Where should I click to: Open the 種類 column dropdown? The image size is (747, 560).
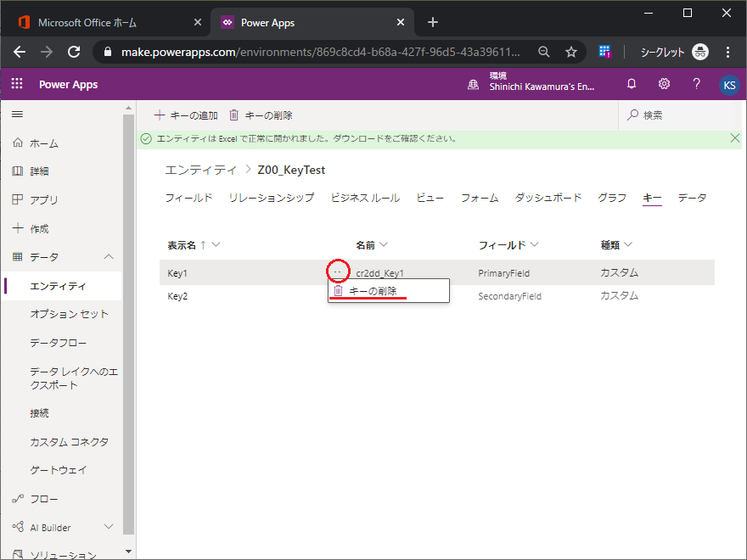(628, 244)
